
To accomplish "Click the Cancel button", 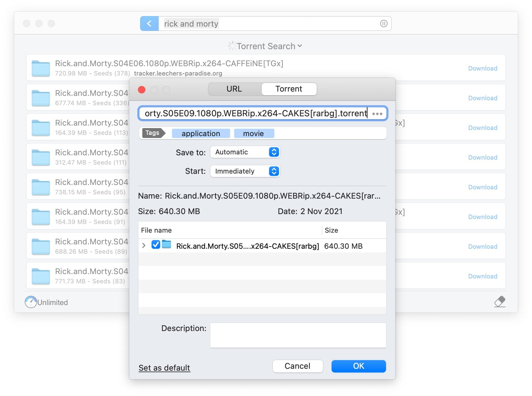I will 298,366.
